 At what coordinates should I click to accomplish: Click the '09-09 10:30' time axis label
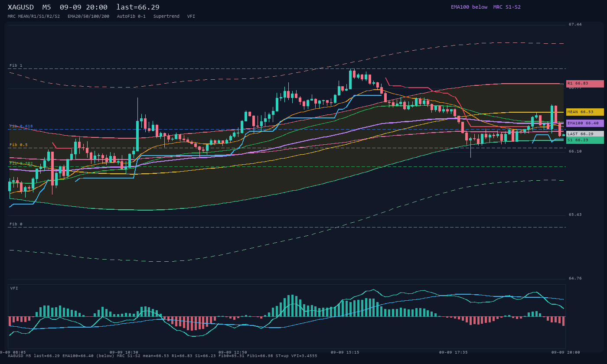124,352
